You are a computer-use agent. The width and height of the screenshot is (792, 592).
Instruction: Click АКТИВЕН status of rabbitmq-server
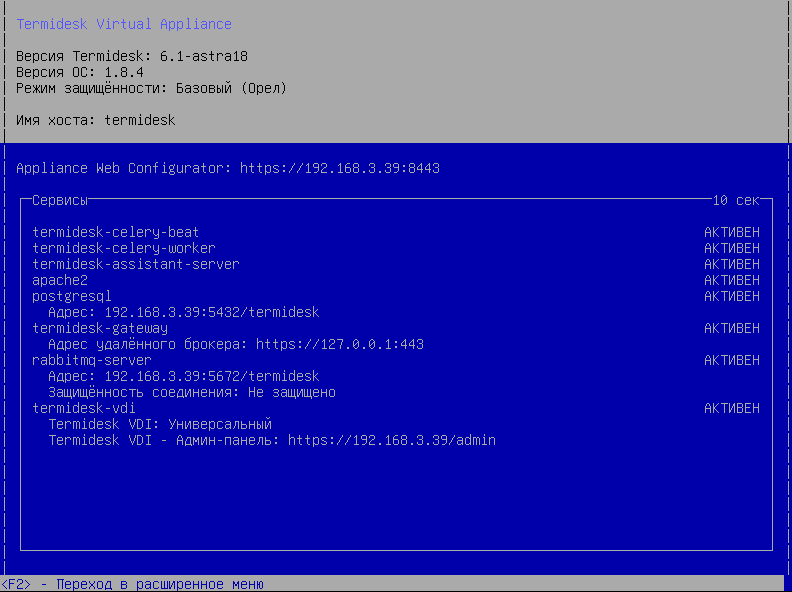click(x=732, y=360)
